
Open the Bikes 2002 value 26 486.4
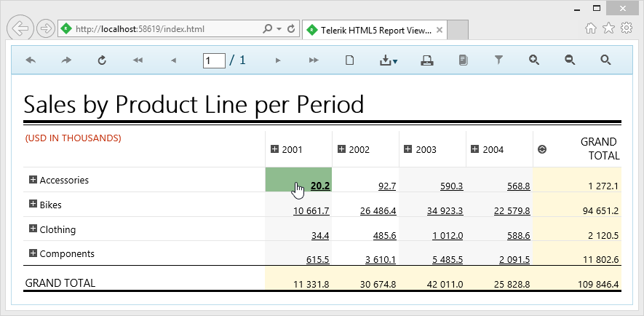pos(378,211)
